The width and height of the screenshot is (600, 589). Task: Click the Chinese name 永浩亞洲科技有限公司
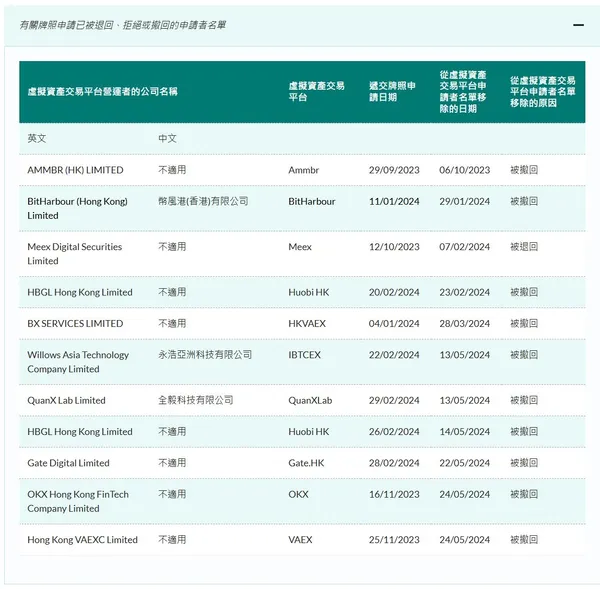205,355
